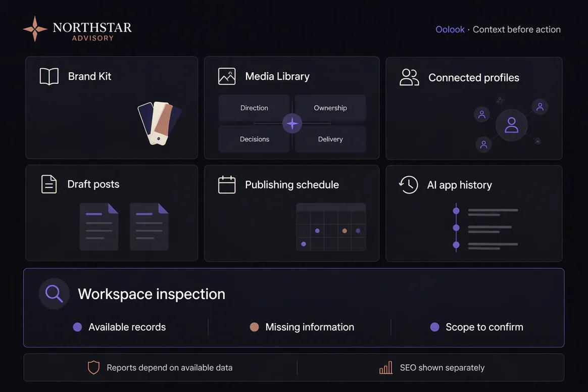Open the Brand Kit book icon
This screenshot has height=392, width=588.
(49, 76)
